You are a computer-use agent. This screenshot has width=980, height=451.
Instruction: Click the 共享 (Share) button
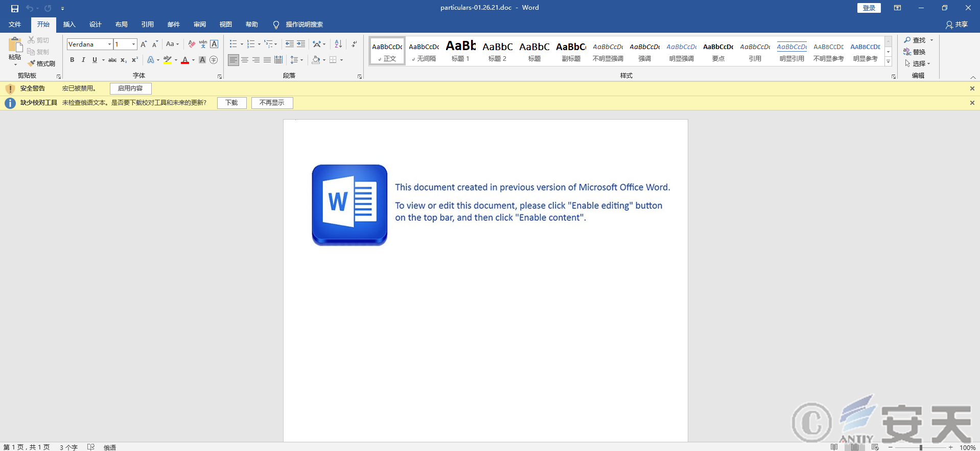coord(956,25)
